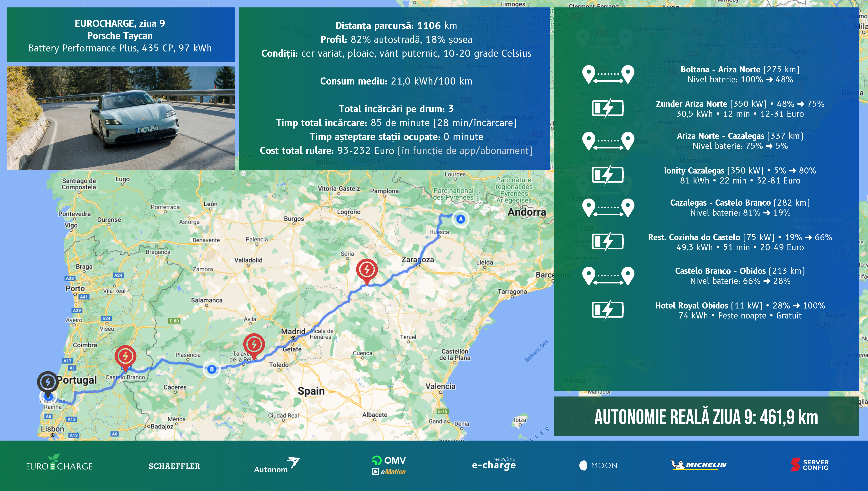Click 'AUTONOMIE REALĂ ZIUA 9: 461,9 km' banner
The width and height of the screenshot is (868, 491).
706,416
